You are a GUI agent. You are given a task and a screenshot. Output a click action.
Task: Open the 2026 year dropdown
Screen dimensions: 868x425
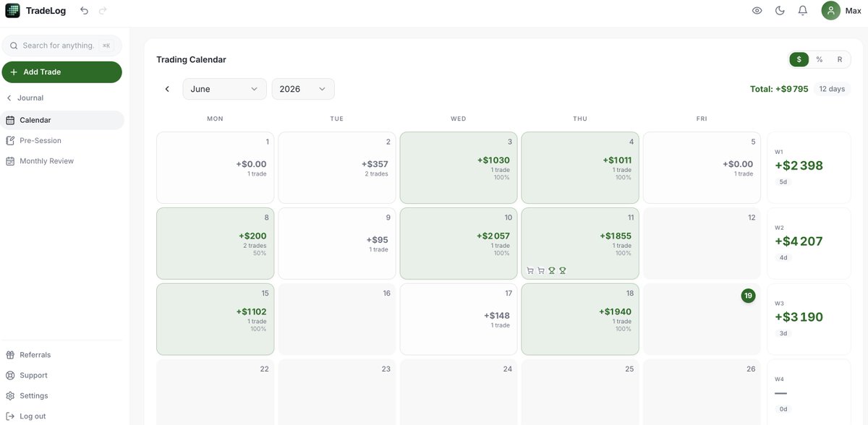click(x=303, y=89)
